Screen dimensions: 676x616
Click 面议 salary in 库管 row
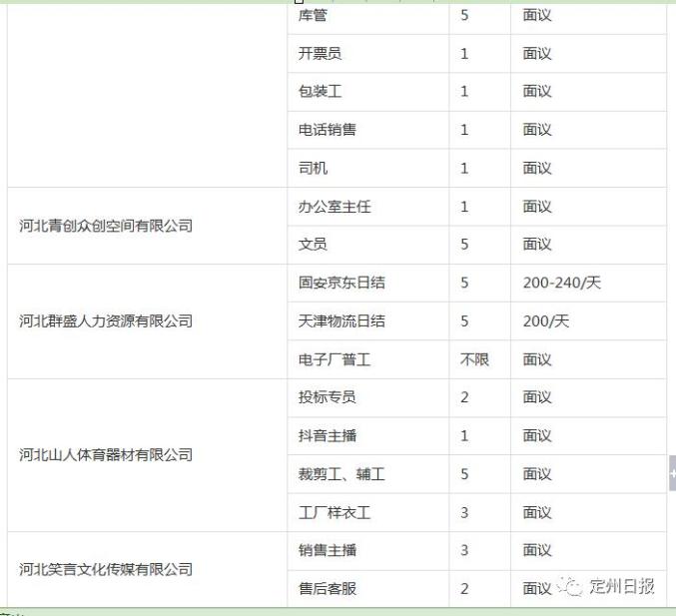pos(537,16)
